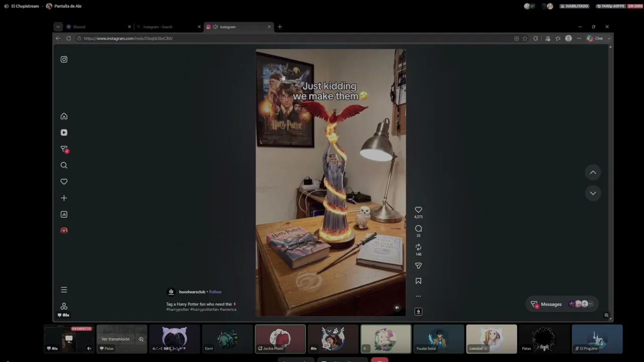Save the reel with bookmark icon
Image resolution: width=644 pixels, height=362 pixels.
tap(418, 281)
